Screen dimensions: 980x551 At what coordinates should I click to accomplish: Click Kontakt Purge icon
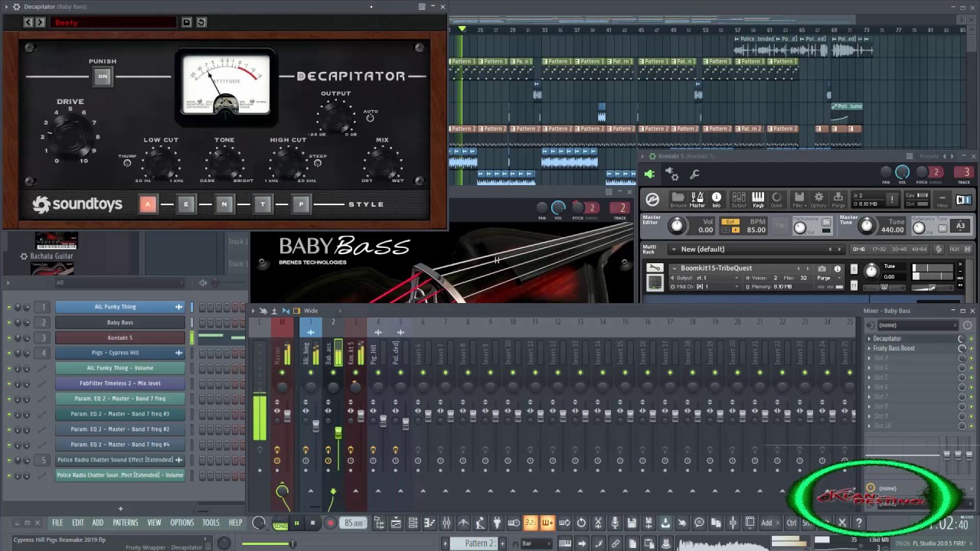[838, 200]
